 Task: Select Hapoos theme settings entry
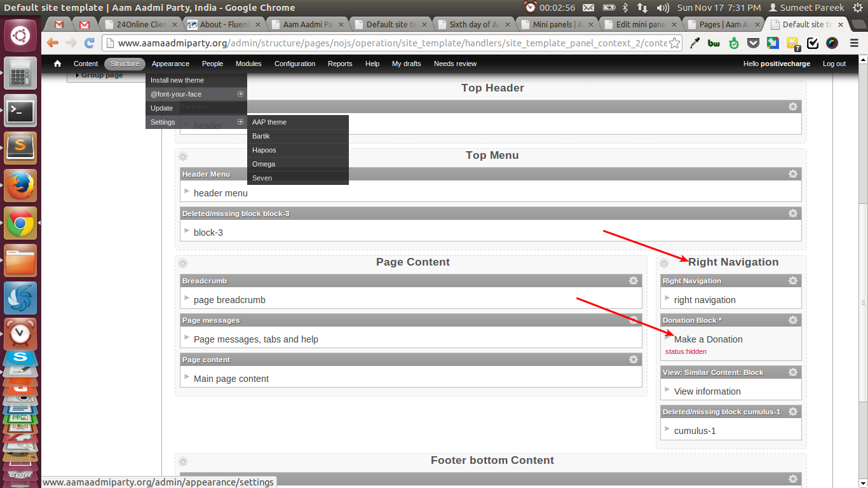tap(298, 150)
